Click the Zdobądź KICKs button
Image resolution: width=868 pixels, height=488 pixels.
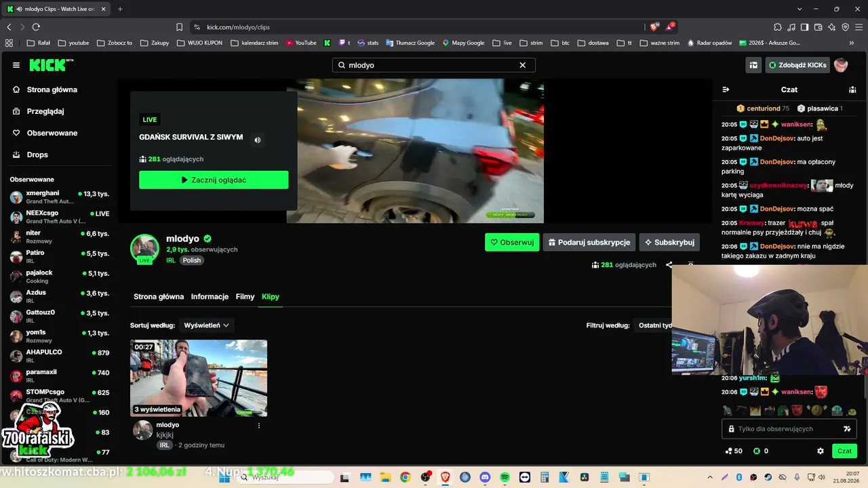(x=797, y=65)
